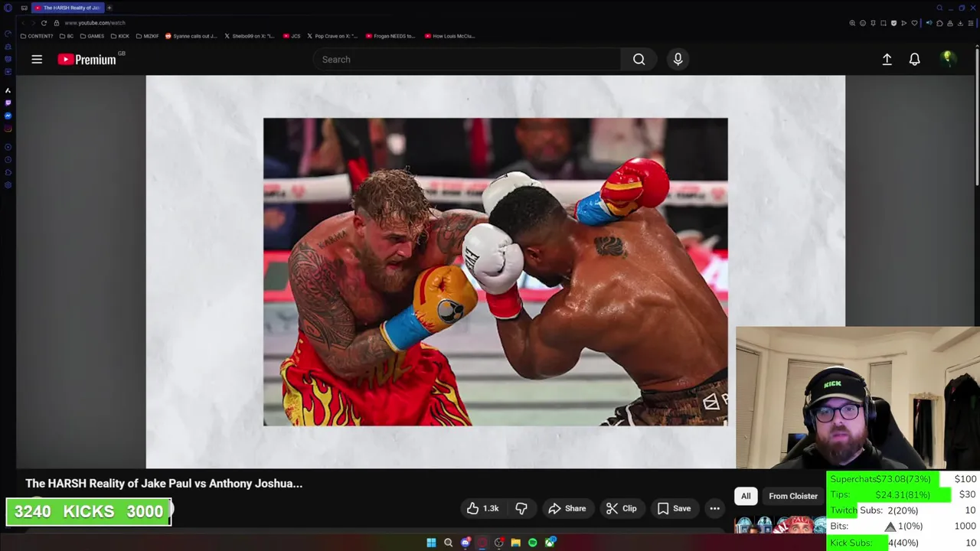This screenshot has width=980, height=551.
Task: Focus the YouTube Search field
Action: click(x=467, y=59)
